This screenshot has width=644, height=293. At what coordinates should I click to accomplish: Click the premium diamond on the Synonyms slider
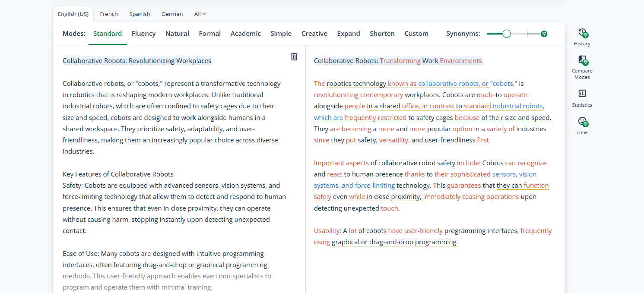[544, 33]
